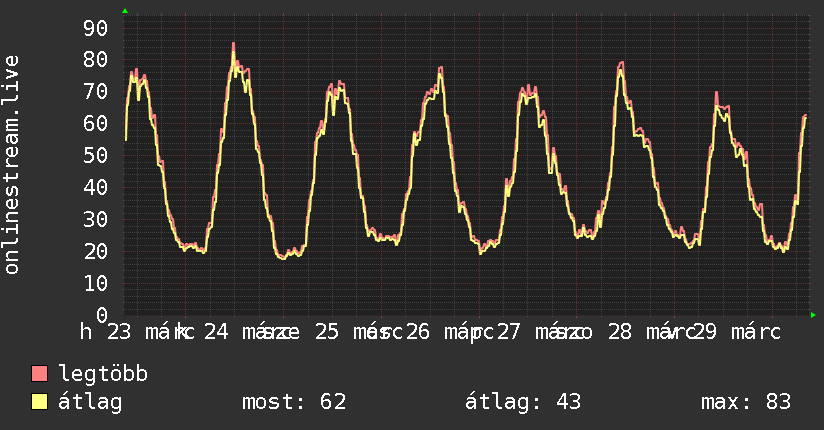The height and width of the screenshot is (430, 824).
Task: Click the átlag: 43 statistic
Action: (x=523, y=402)
